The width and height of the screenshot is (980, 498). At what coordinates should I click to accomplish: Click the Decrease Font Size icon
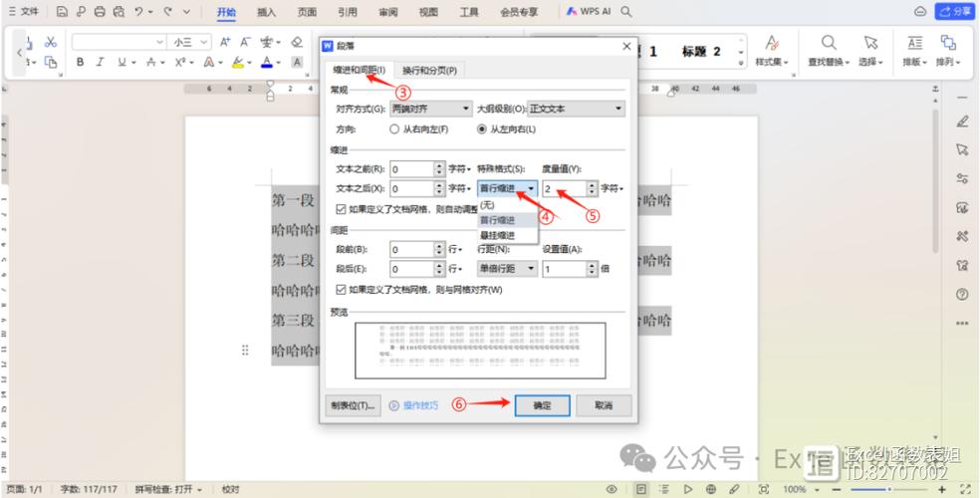pyautogui.click(x=246, y=43)
